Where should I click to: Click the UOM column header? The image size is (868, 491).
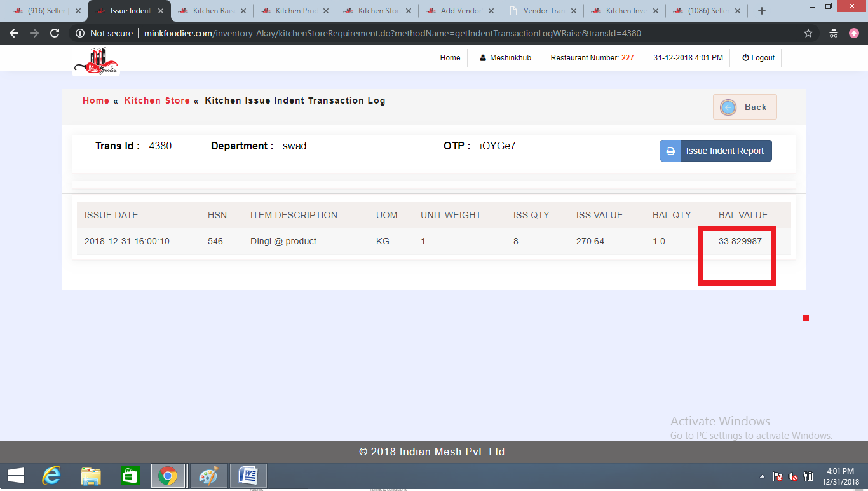point(387,215)
